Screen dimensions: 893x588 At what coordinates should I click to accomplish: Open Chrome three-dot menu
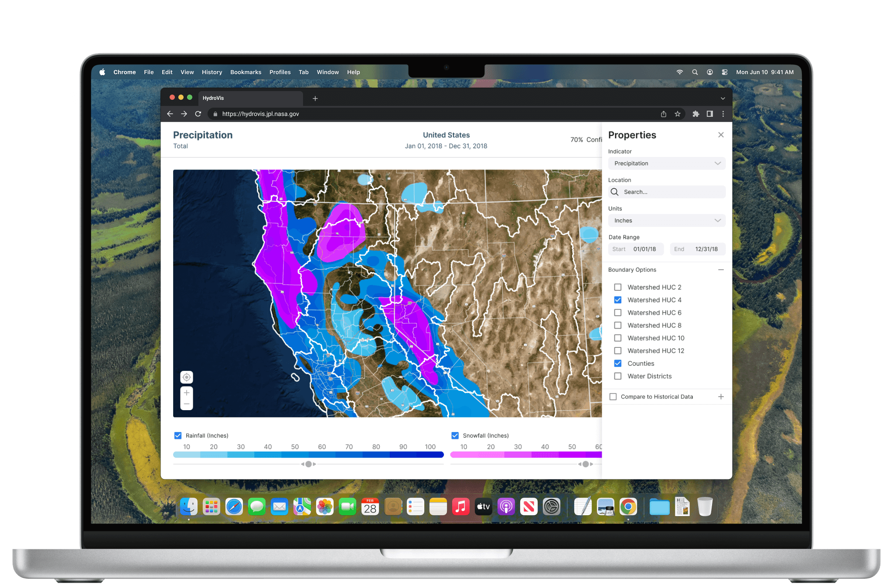(x=723, y=114)
